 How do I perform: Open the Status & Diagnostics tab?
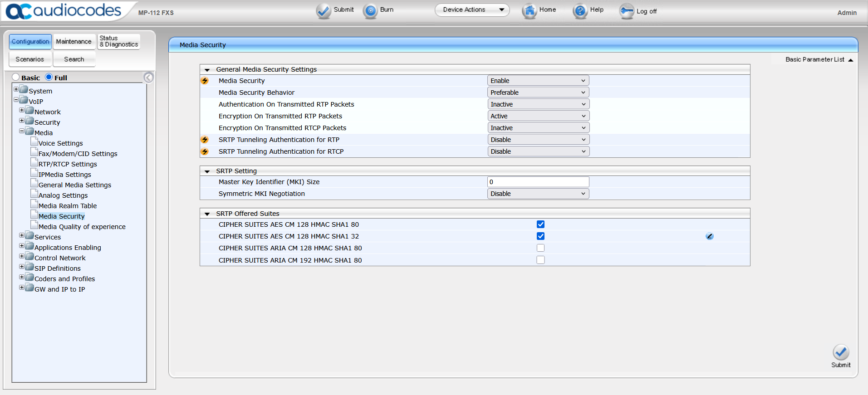click(119, 41)
